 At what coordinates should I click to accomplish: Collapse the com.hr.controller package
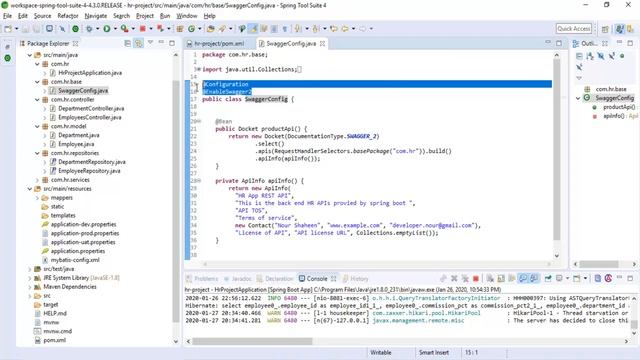(x=37, y=100)
